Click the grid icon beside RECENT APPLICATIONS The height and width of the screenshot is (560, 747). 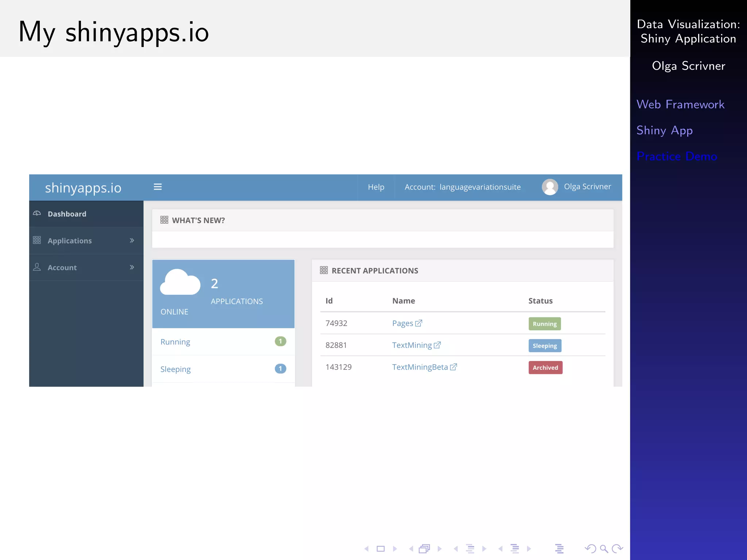point(324,270)
